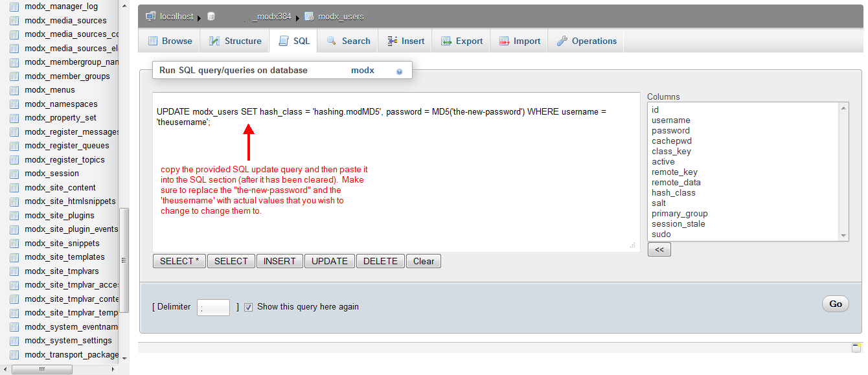Toggle 'Show this query here again' checkbox
Image resolution: width=868 pixels, height=375 pixels.
pos(248,307)
